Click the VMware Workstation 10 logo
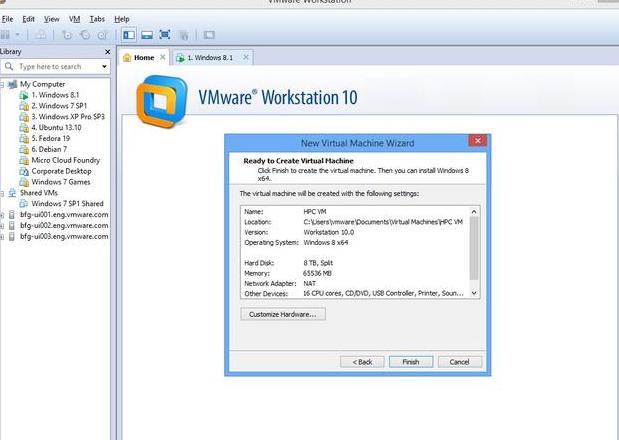The image size is (619, 440). [161, 101]
